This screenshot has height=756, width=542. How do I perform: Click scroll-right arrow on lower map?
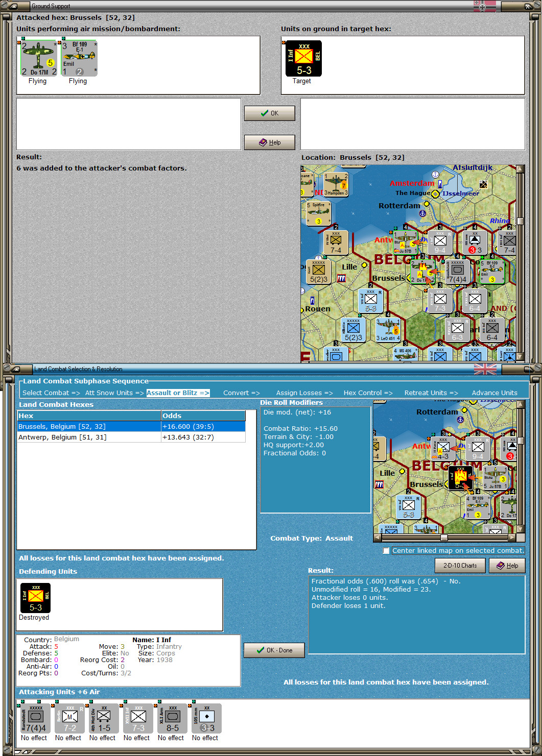coord(512,538)
